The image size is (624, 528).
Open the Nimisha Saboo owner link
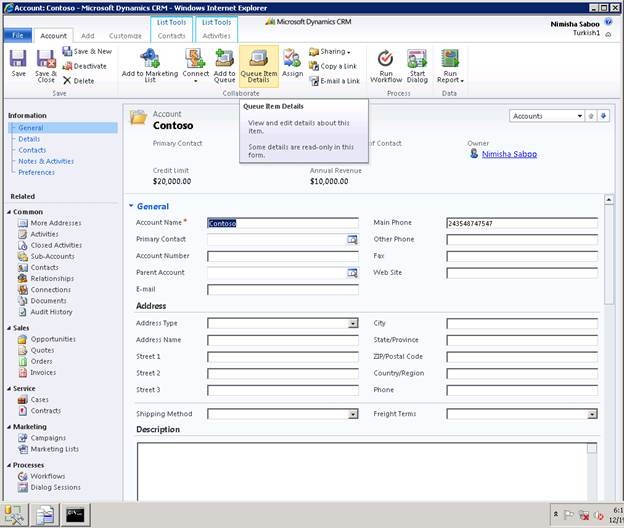[509, 154]
